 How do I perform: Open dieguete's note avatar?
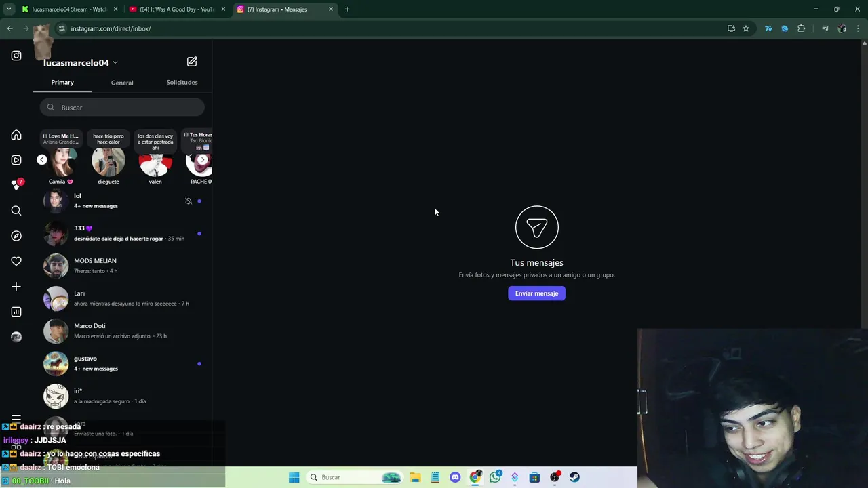tap(108, 163)
